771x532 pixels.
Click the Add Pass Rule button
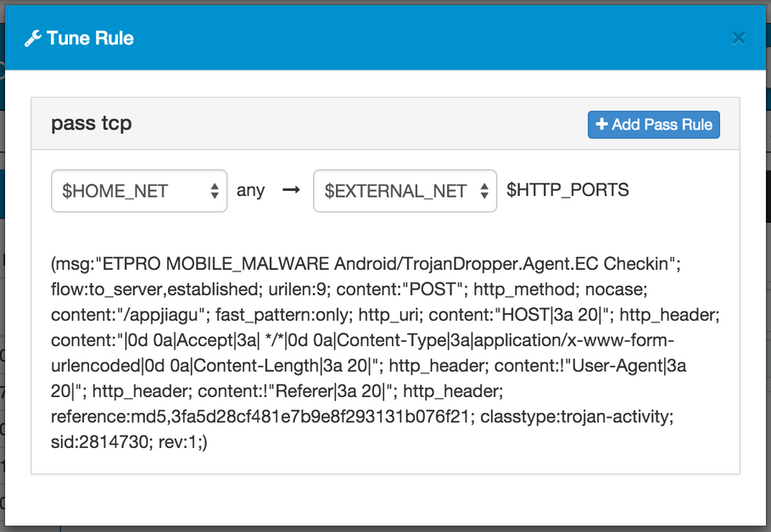653,124
